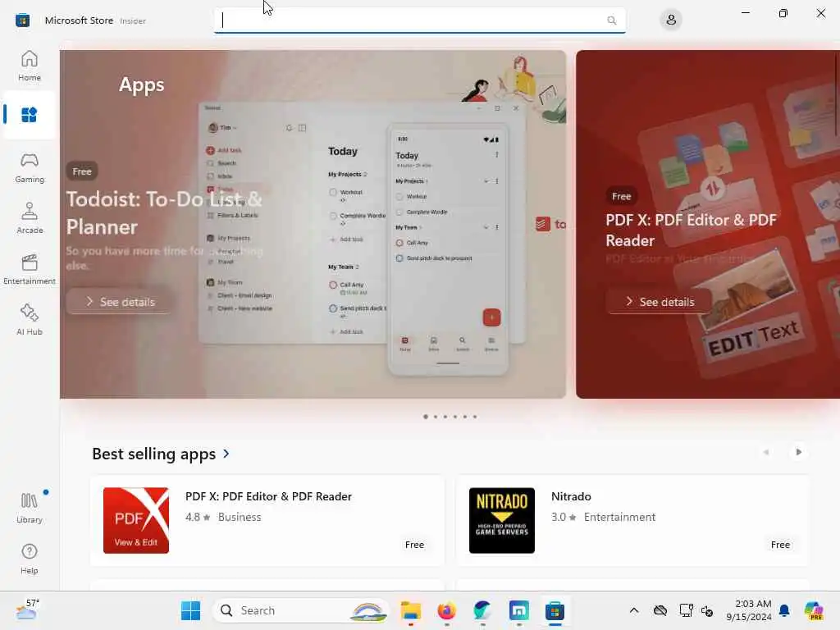Screen dimensions: 840x630
Task: Open Help in the sidebar
Action: [x=29, y=559]
